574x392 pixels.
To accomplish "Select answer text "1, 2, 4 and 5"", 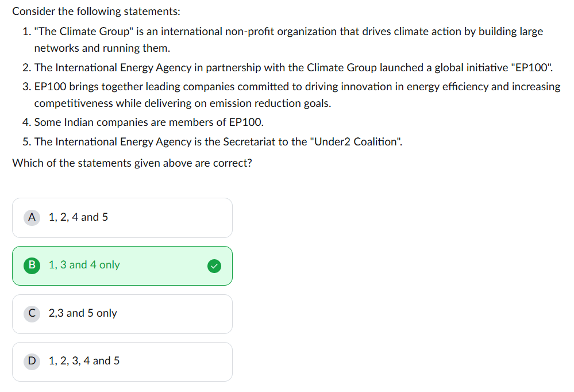I will [78, 217].
